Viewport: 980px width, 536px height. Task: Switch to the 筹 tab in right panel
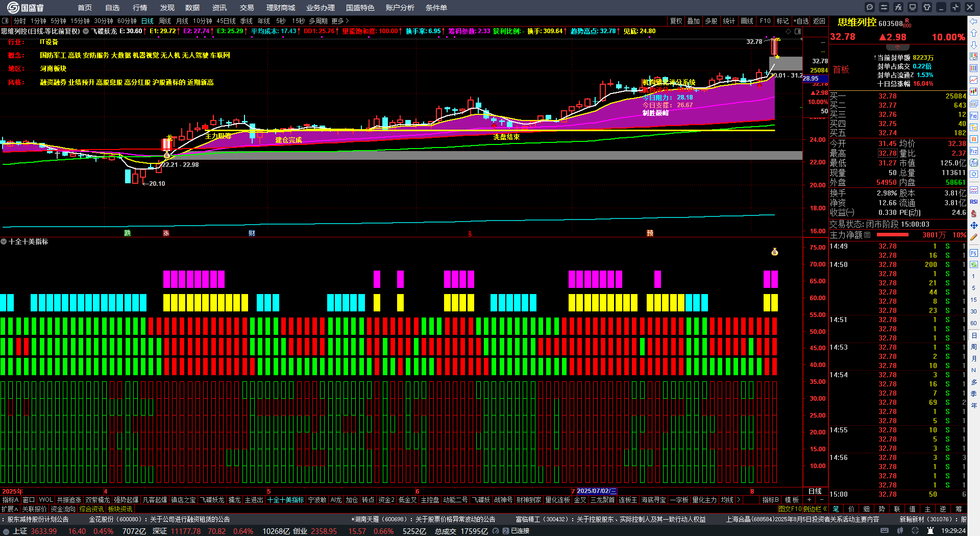(x=959, y=509)
